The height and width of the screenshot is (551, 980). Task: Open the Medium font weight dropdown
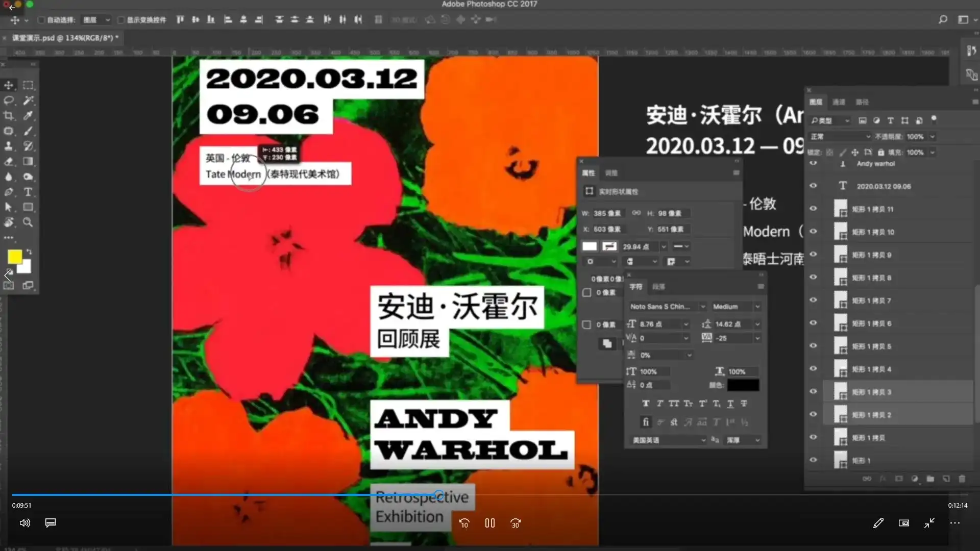pos(757,307)
